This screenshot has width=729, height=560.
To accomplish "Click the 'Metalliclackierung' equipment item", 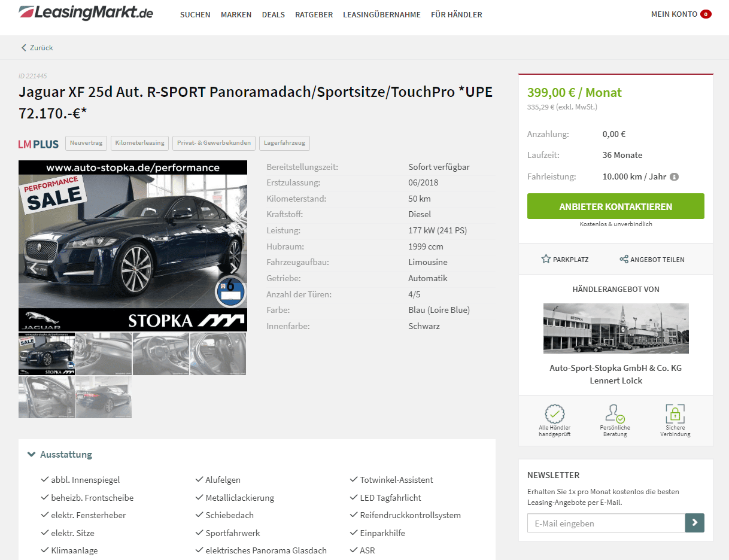I will pyautogui.click(x=239, y=498).
